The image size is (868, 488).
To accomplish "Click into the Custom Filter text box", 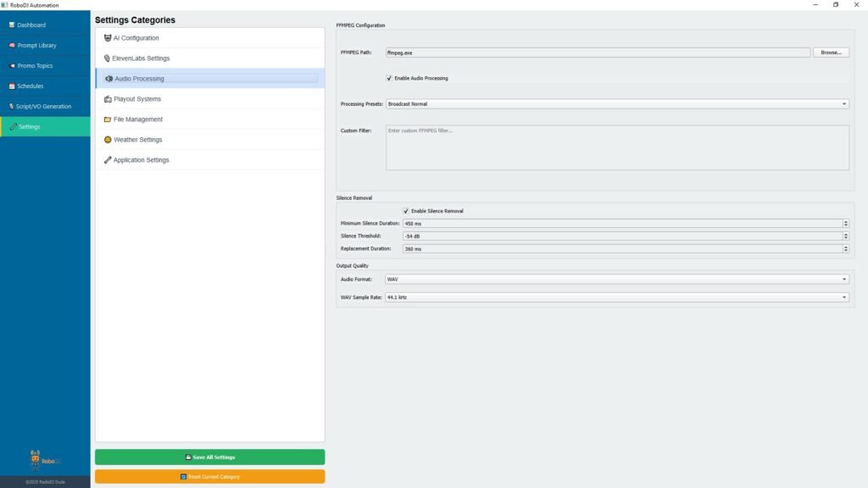I will coord(617,148).
